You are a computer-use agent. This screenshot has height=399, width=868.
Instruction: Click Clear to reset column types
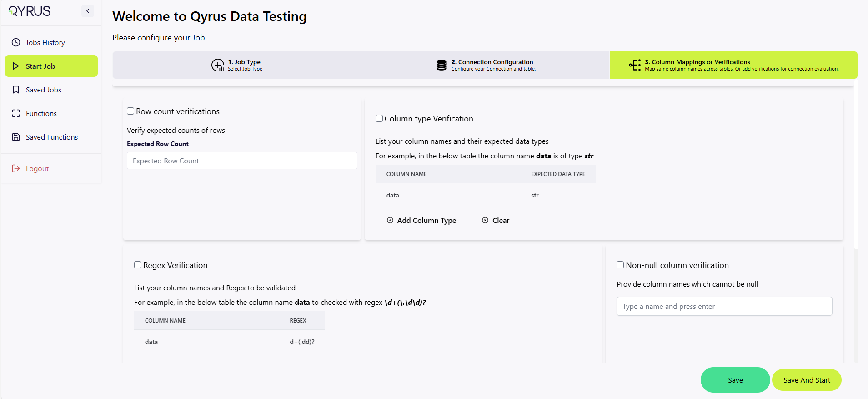496,220
